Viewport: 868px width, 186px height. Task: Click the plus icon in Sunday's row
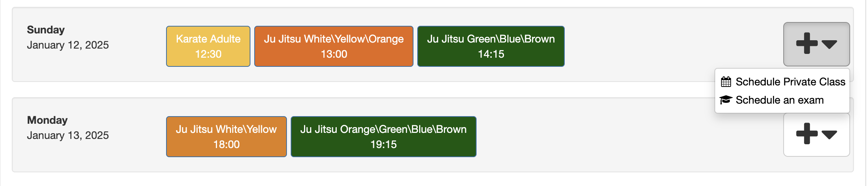click(806, 43)
